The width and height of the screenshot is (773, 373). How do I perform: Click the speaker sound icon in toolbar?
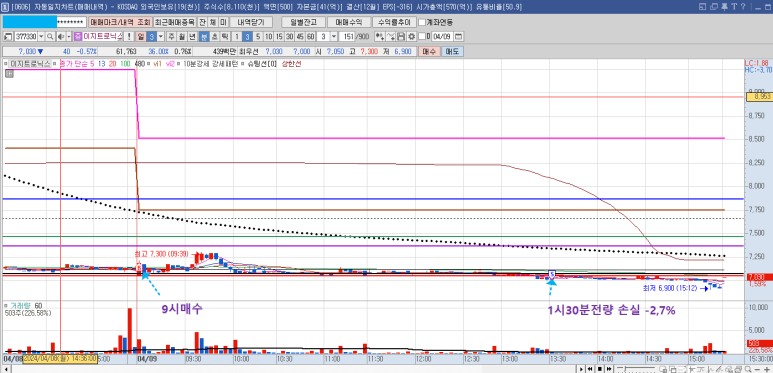coord(61,36)
